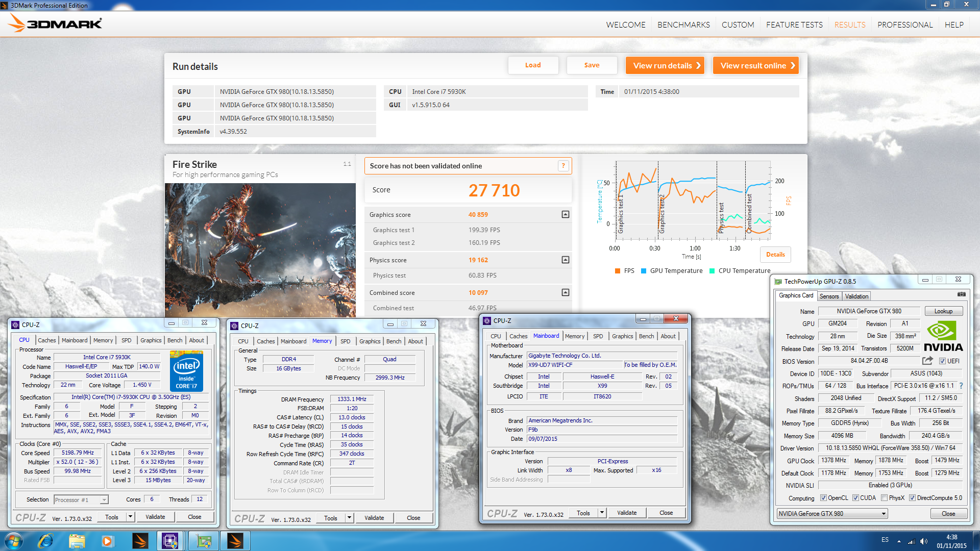Viewport: 980px width, 551px height.
Task: Click the Intel Core i7 badge in CPU-Z
Action: pos(186,371)
